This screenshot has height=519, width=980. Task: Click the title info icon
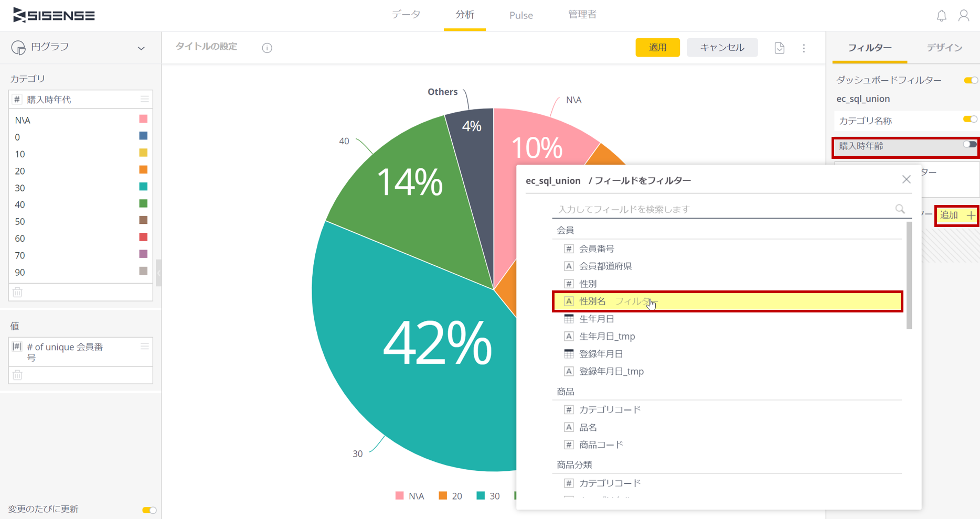click(267, 48)
